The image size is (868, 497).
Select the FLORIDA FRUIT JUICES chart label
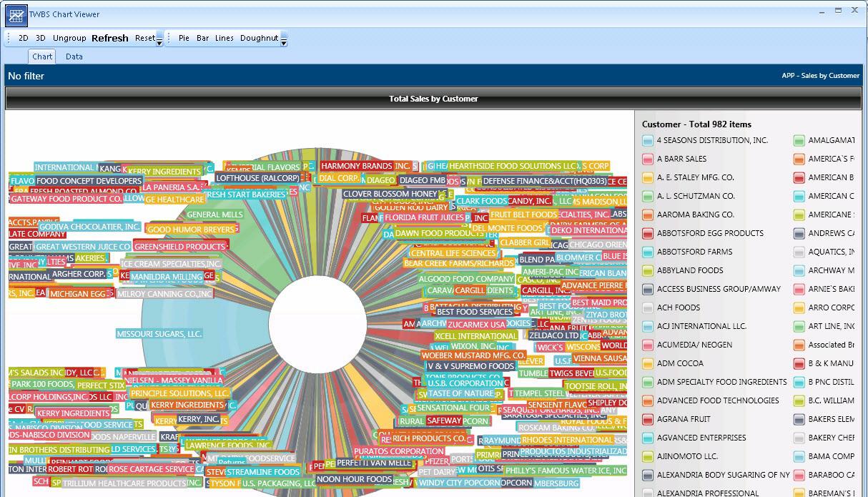point(425,217)
